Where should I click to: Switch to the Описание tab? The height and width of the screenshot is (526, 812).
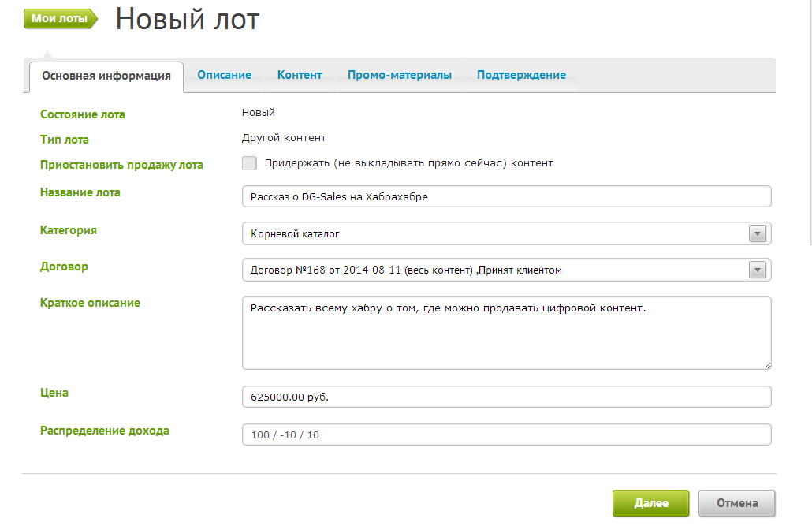[x=224, y=74]
